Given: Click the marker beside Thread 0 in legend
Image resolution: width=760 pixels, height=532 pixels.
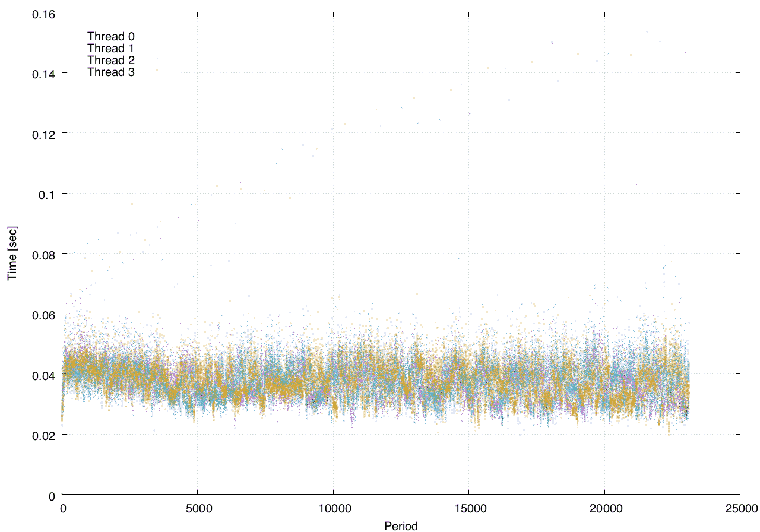Looking at the screenshot, I should (x=157, y=36).
